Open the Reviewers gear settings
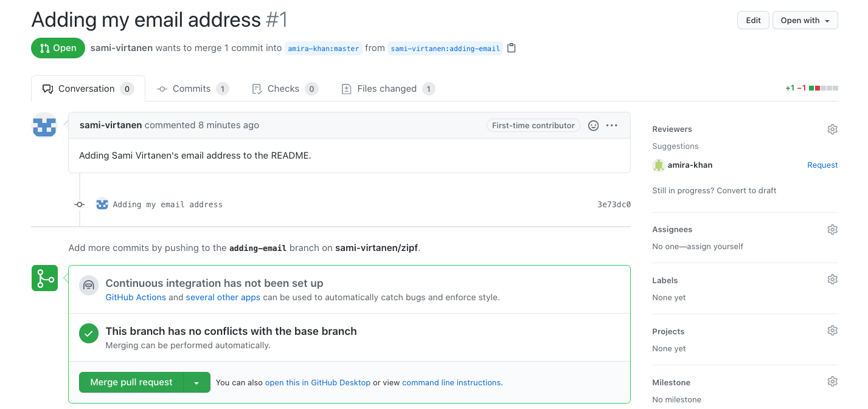Viewport: 868px width, 409px height. (833, 129)
